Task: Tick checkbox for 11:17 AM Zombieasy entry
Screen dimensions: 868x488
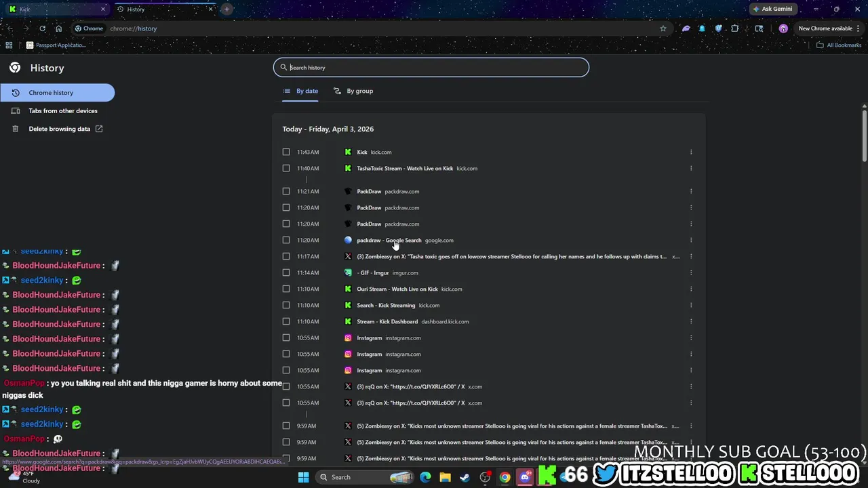Action: 286,256
